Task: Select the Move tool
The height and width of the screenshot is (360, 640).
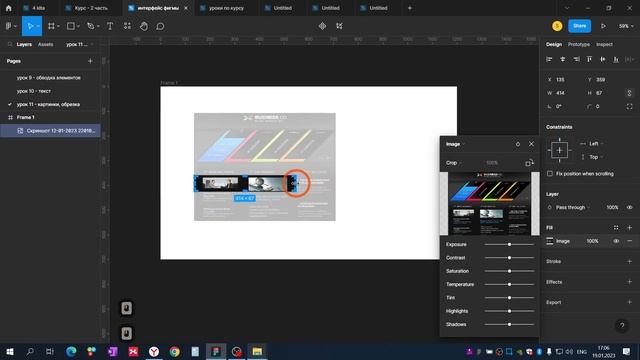Action: tap(30, 26)
